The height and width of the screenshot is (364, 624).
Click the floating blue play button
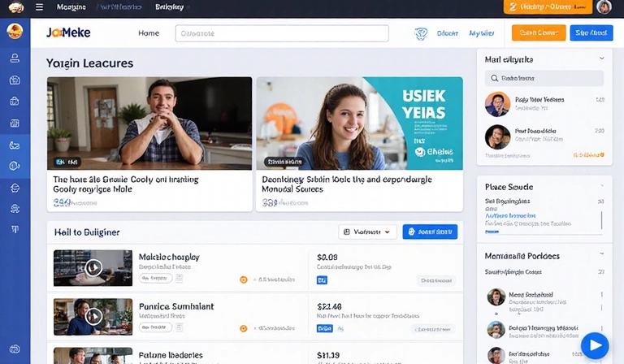tap(595, 345)
